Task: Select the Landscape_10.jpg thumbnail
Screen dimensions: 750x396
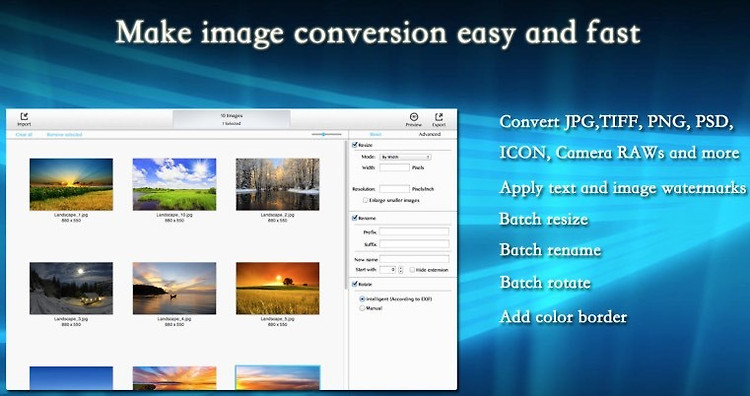Action: 175,185
